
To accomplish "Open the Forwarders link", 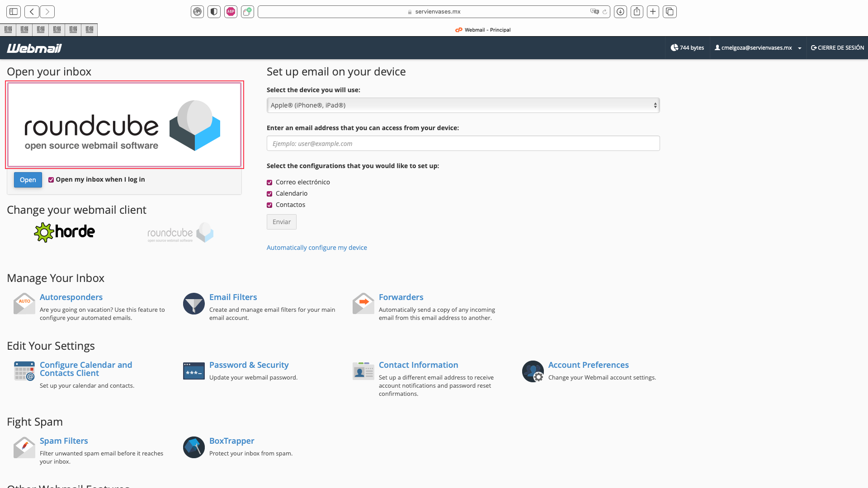I will pos(401,297).
